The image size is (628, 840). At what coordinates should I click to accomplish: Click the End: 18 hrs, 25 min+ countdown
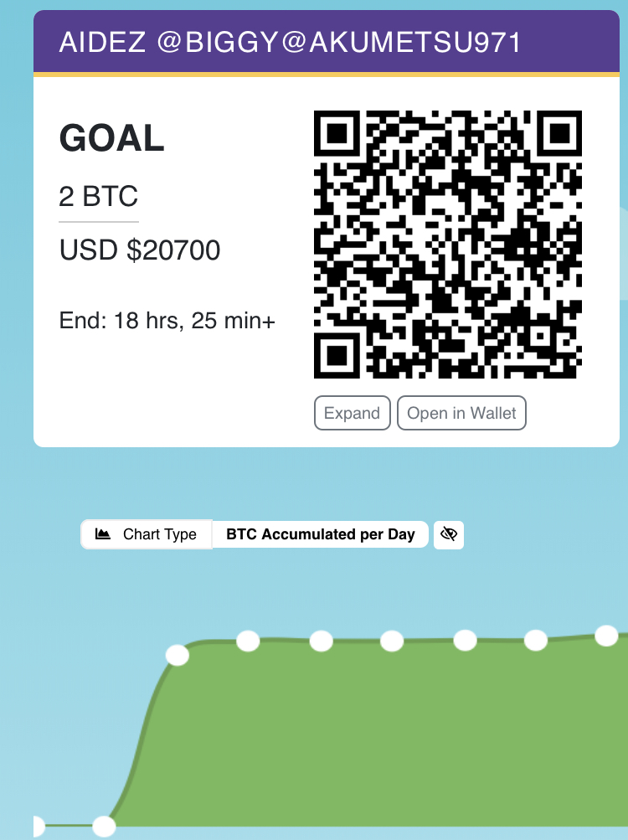coord(167,320)
